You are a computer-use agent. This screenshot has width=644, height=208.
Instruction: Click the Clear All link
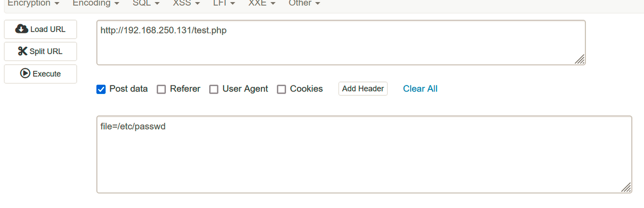420,88
